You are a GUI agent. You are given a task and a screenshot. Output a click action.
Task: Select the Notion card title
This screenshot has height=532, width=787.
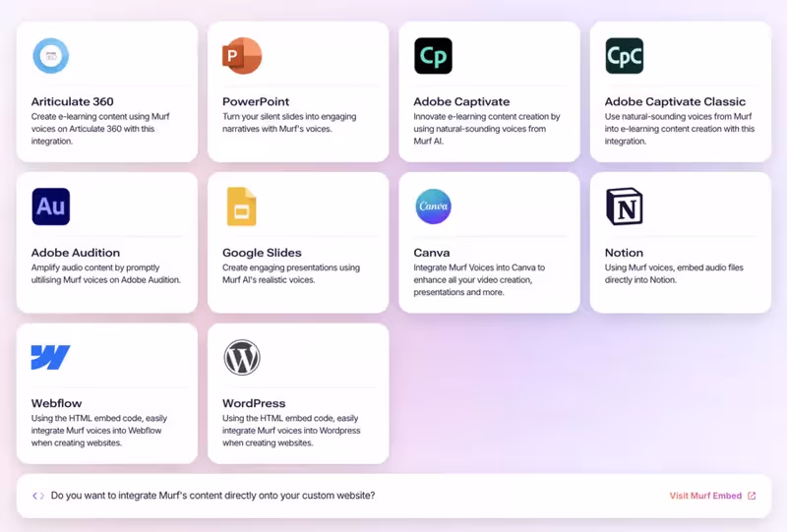tap(624, 253)
